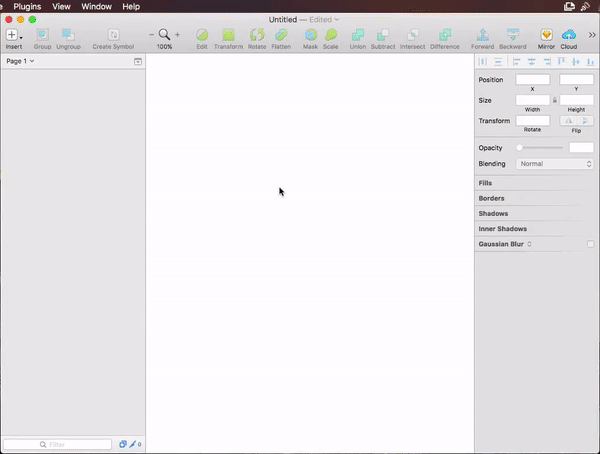Open the Page 1 dropdown

pos(20,61)
